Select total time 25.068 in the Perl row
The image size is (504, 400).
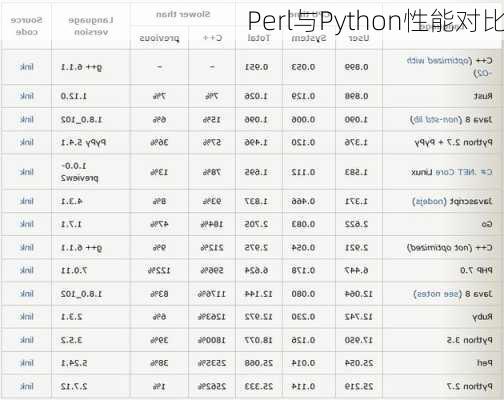click(x=259, y=363)
